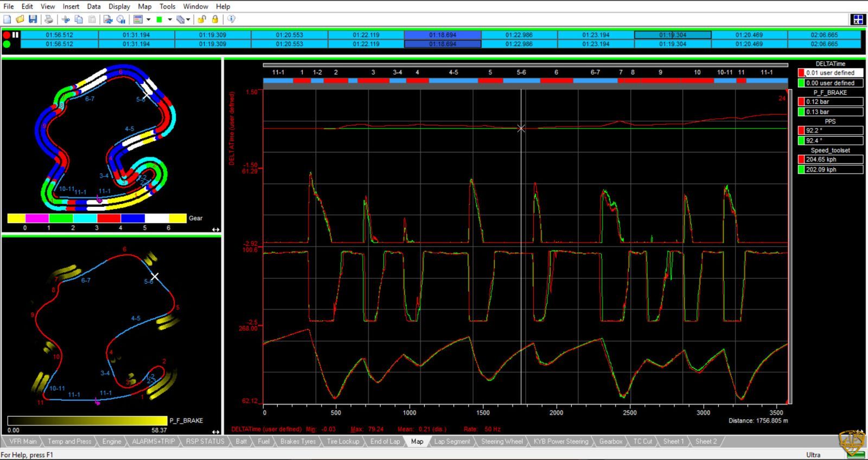The image size is (868, 460).
Task: Open the Tools menu
Action: (x=167, y=7)
